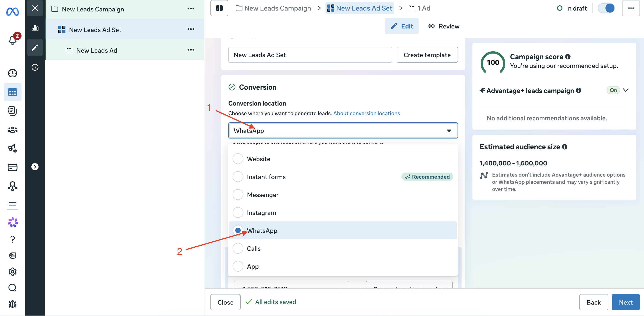Click the Close button
The image size is (644, 316).
coord(225,302)
